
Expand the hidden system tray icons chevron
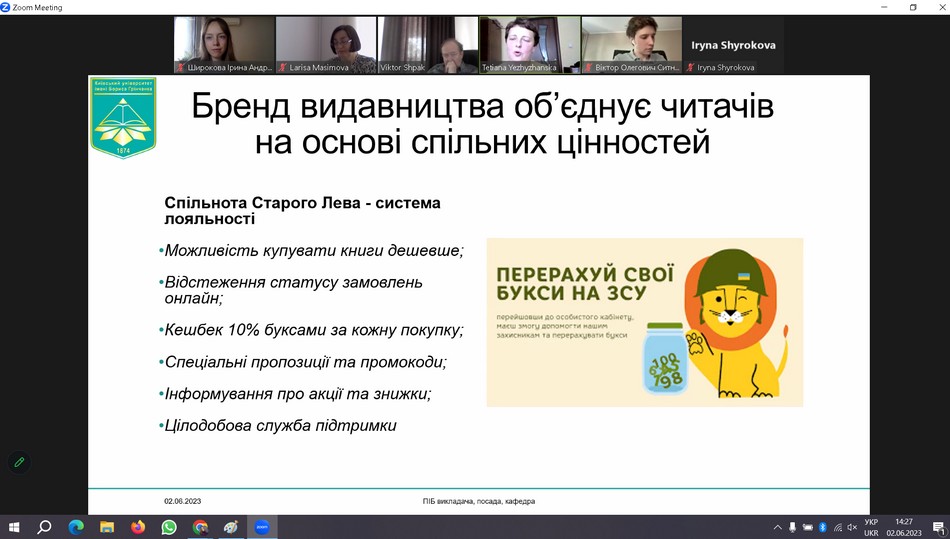(x=777, y=527)
